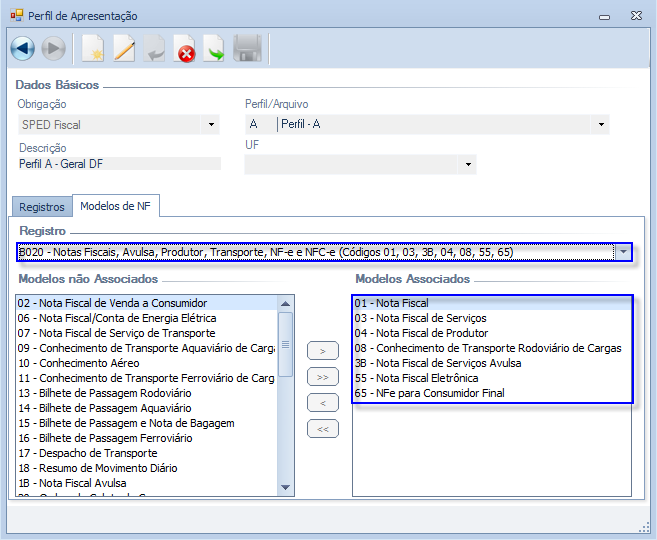Click the blue back navigation arrow
This screenshot has width=657, height=540.
pyautogui.click(x=22, y=48)
